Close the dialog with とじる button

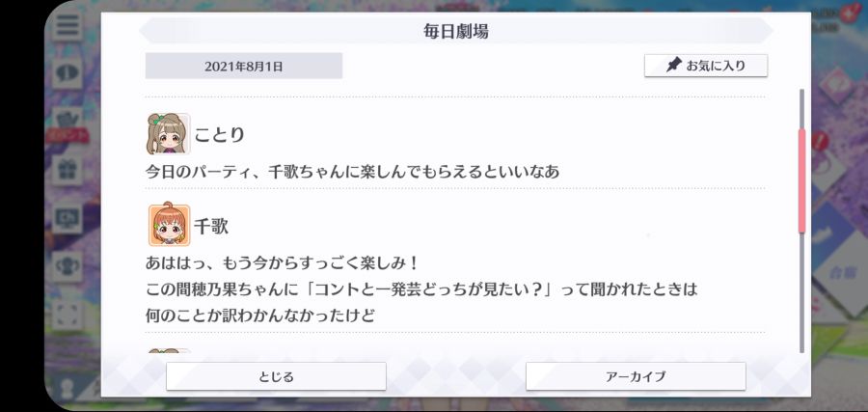276,376
